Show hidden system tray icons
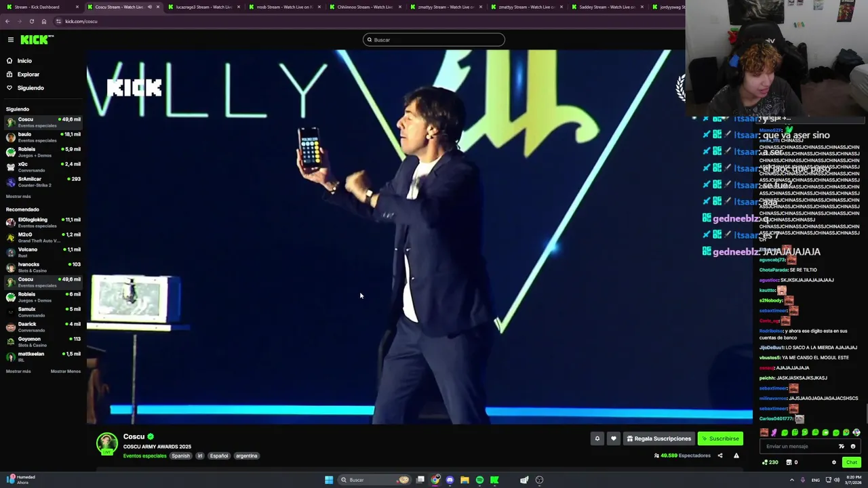This screenshot has height=488, width=868. pyautogui.click(x=792, y=480)
